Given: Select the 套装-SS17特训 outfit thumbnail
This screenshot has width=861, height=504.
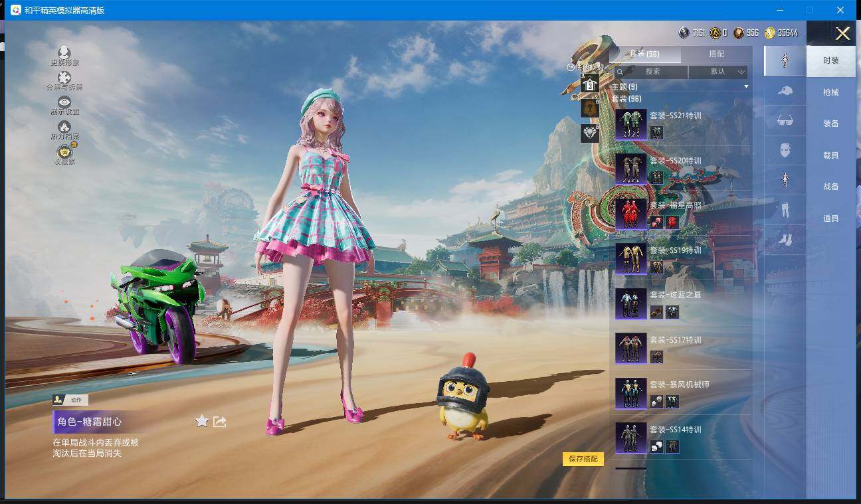Looking at the screenshot, I should click(631, 349).
